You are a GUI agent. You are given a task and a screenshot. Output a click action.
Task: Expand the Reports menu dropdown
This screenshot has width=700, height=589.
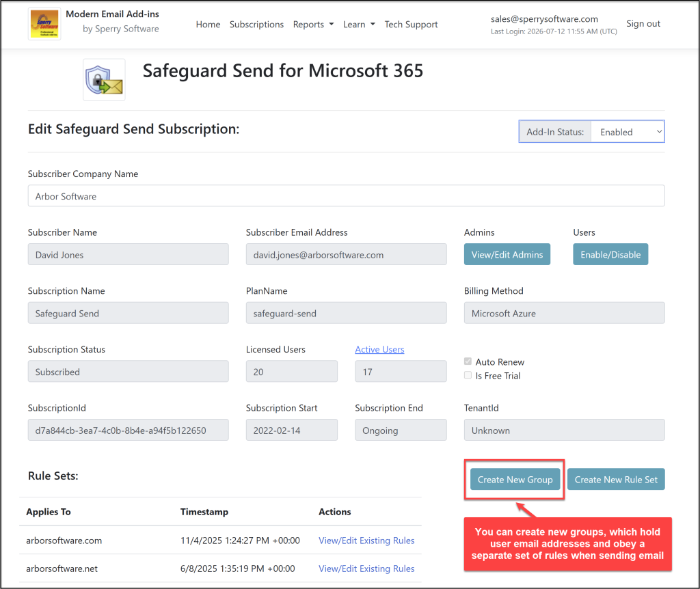[x=313, y=25]
